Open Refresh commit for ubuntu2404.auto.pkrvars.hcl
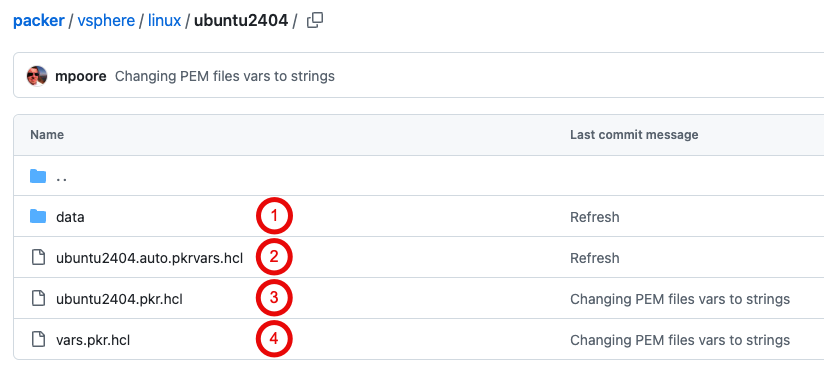Viewport: 824px width, 374px height. click(594, 258)
